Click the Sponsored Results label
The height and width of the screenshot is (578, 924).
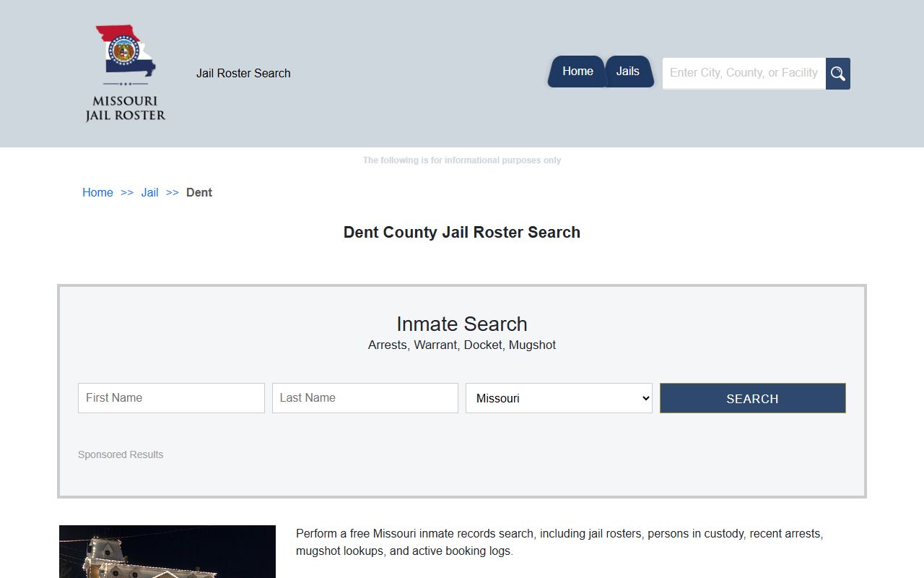[121, 454]
